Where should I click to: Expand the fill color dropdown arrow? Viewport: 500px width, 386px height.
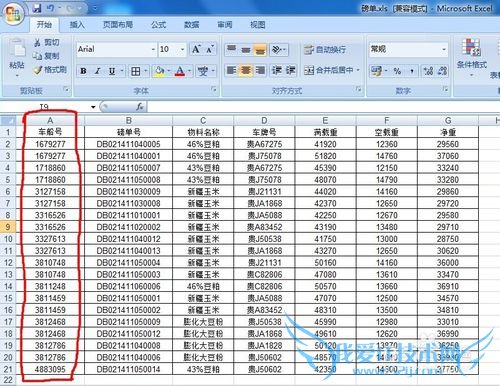click(x=169, y=71)
